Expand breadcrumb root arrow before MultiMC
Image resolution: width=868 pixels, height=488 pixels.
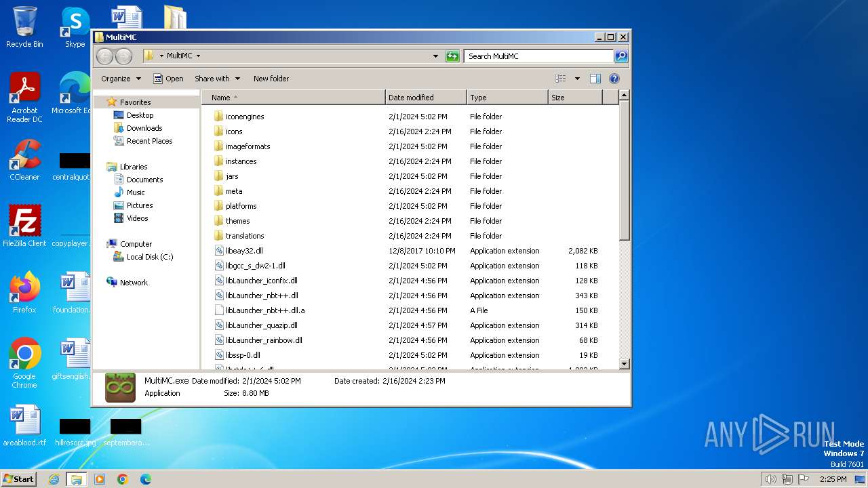[x=161, y=56]
